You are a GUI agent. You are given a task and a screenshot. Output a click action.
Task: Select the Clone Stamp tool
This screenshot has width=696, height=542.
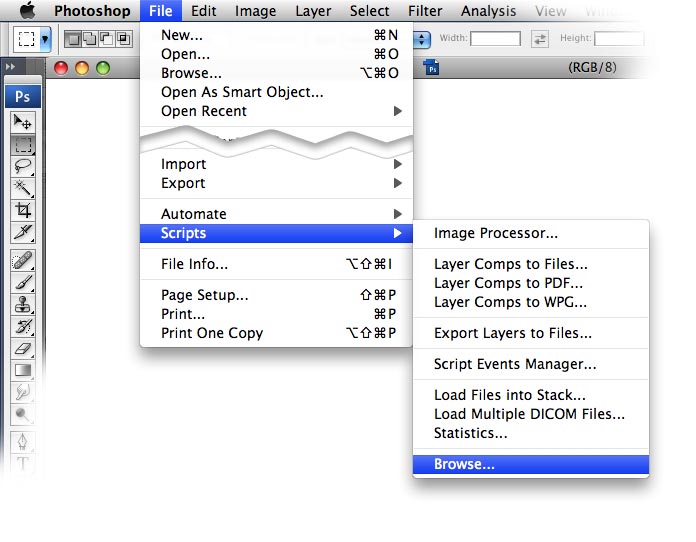23,305
